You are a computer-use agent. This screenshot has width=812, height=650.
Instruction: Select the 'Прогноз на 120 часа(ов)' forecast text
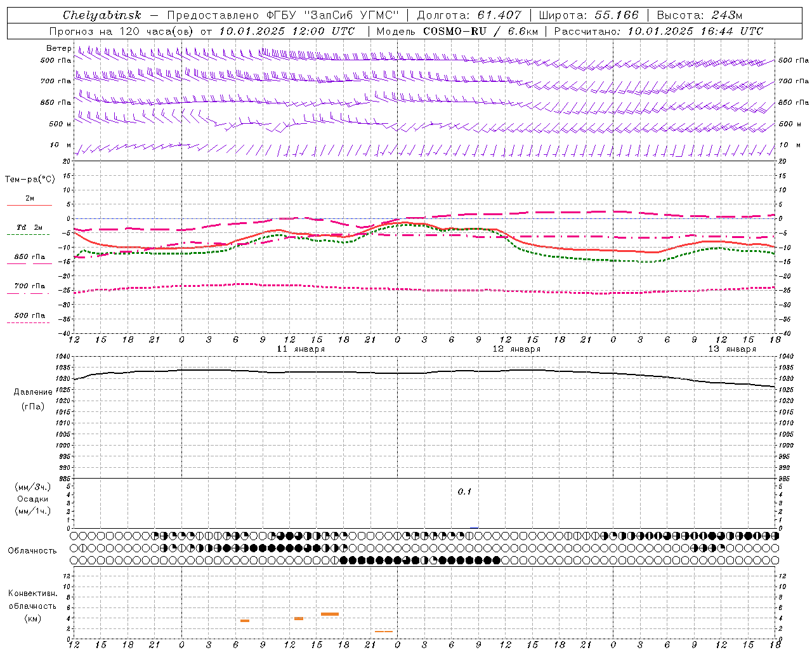tap(122, 31)
